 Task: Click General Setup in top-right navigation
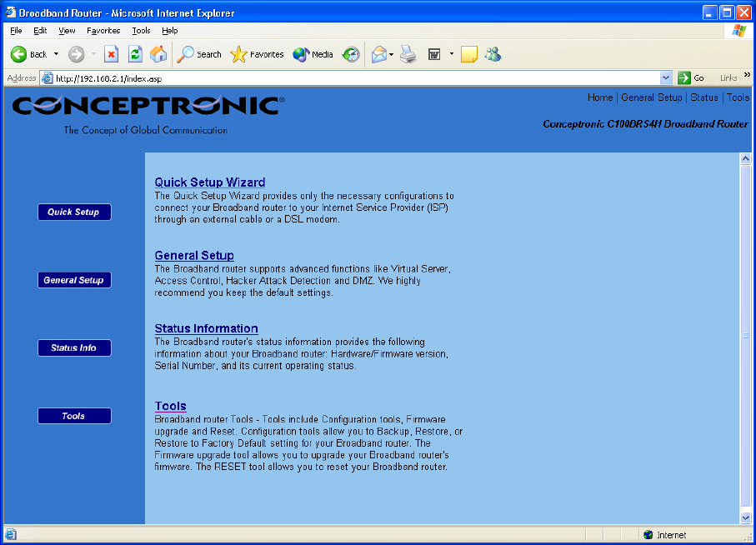pos(651,97)
